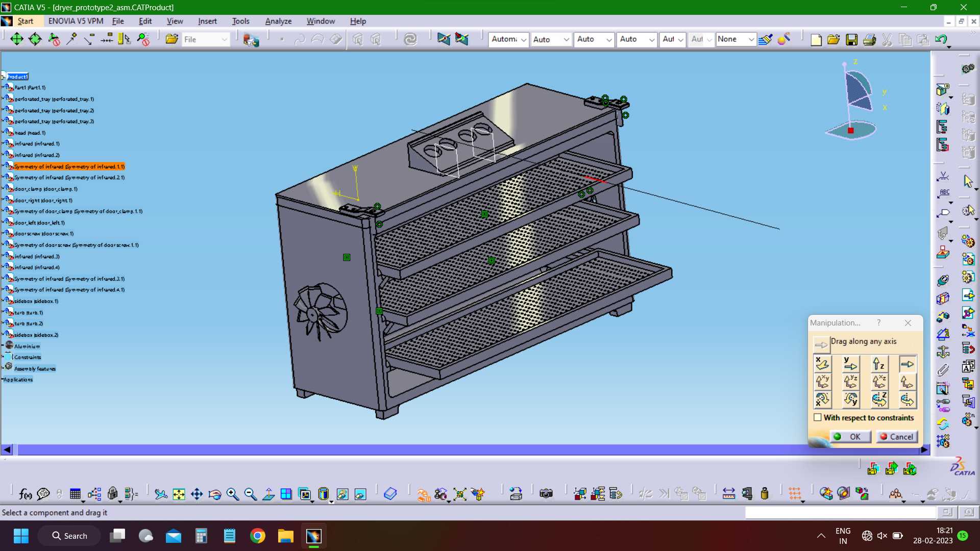Click the Zoom In magnifier icon
980x551 pixels.
tap(233, 494)
